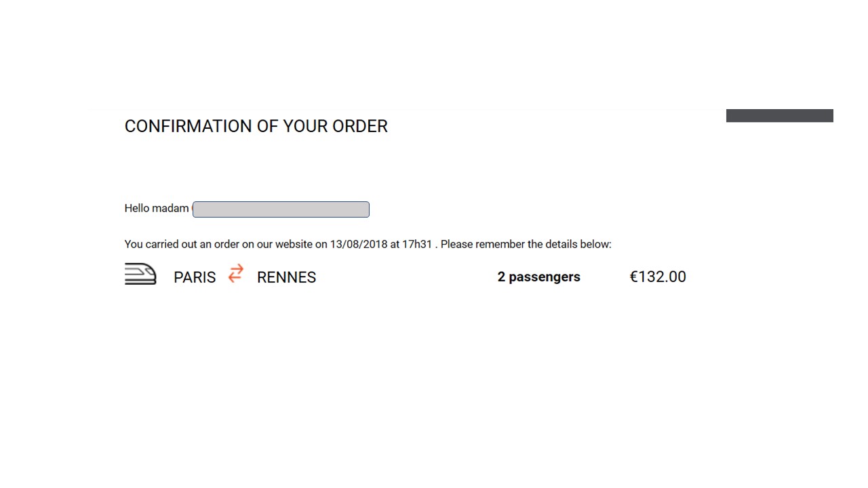Click the word 'madam' in the greeting
Screen dimensions: 868x488
[x=170, y=208]
